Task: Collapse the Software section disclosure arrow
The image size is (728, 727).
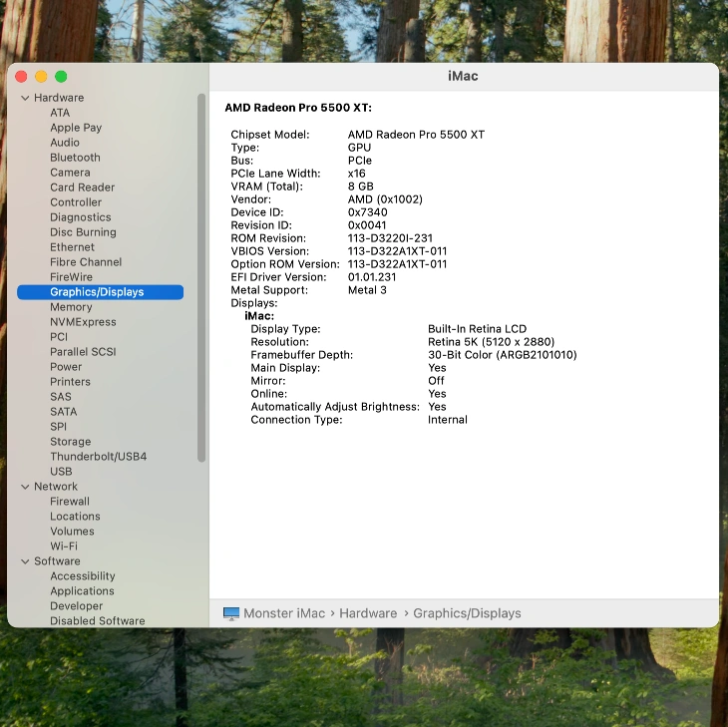Action: coord(25,561)
